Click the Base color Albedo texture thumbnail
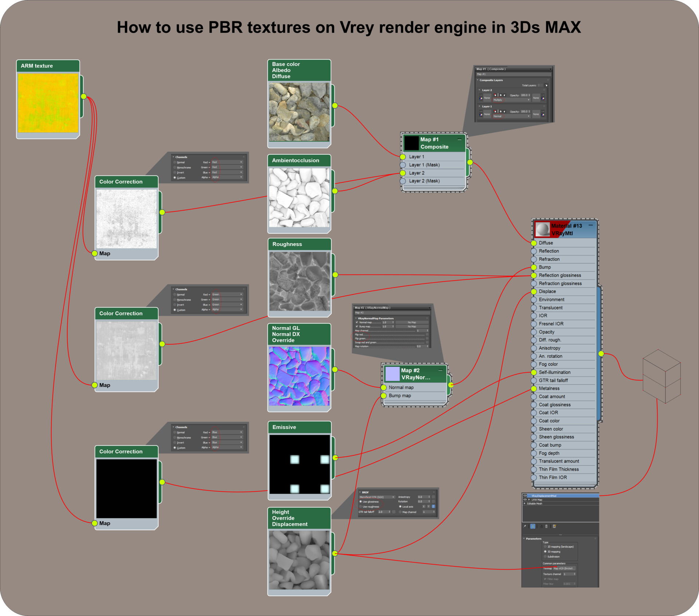This screenshot has width=699, height=616. 299,111
